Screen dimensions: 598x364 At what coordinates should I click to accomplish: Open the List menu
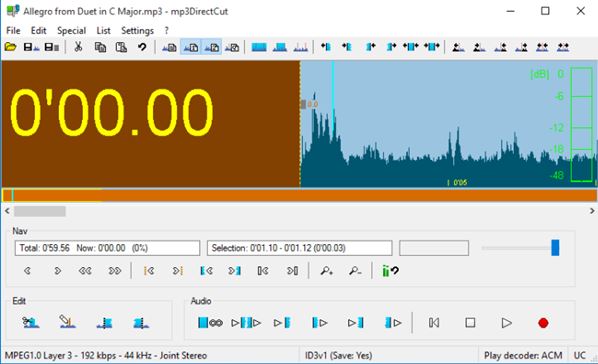(103, 31)
